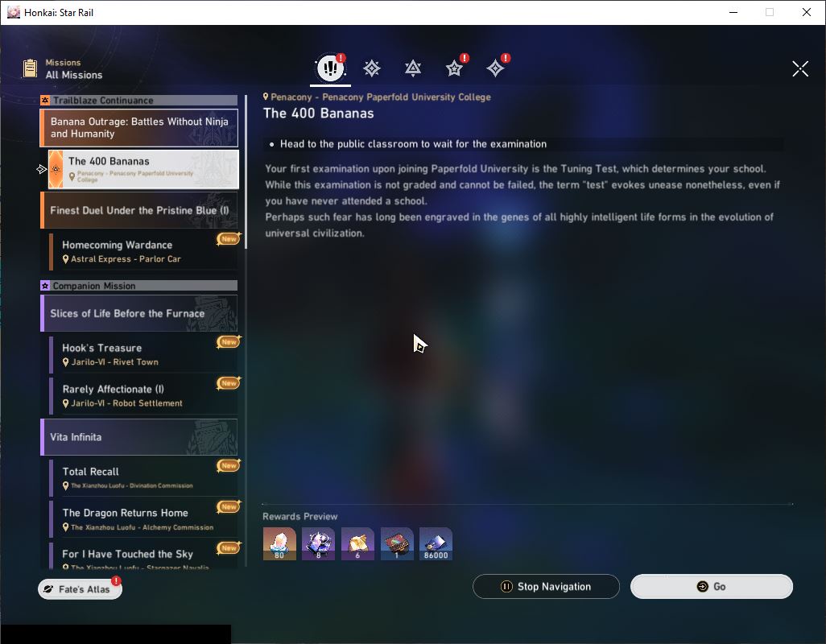
Task: Collapse Banana Outrage mission group
Action: coord(139,128)
